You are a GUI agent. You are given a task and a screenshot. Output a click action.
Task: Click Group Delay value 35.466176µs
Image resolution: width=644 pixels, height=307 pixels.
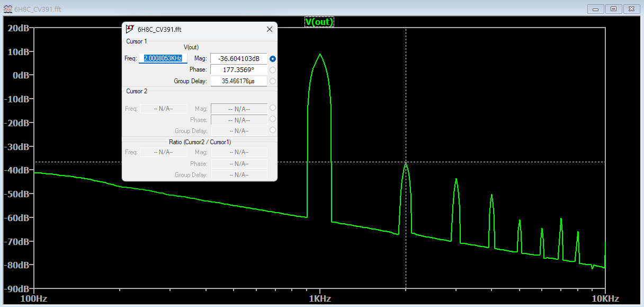pos(239,81)
